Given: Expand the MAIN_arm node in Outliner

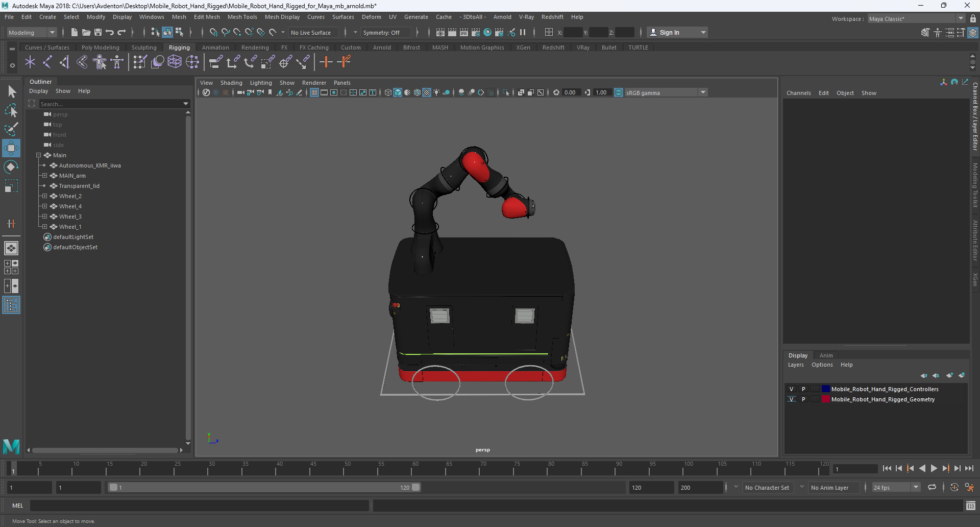Looking at the screenshot, I should [x=44, y=176].
